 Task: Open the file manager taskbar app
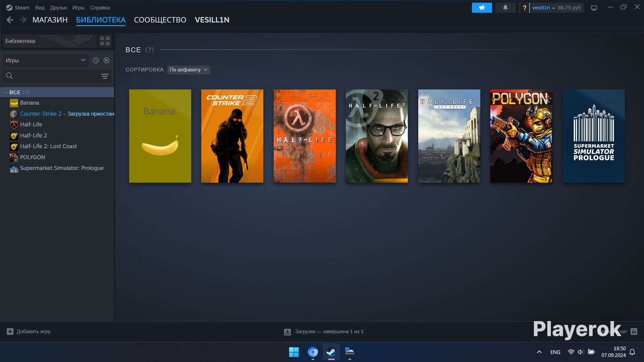click(350, 352)
